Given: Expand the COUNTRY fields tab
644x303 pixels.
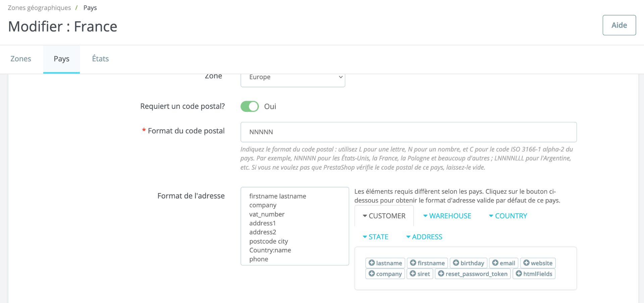Looking at the screenshot, I should 508,216.
